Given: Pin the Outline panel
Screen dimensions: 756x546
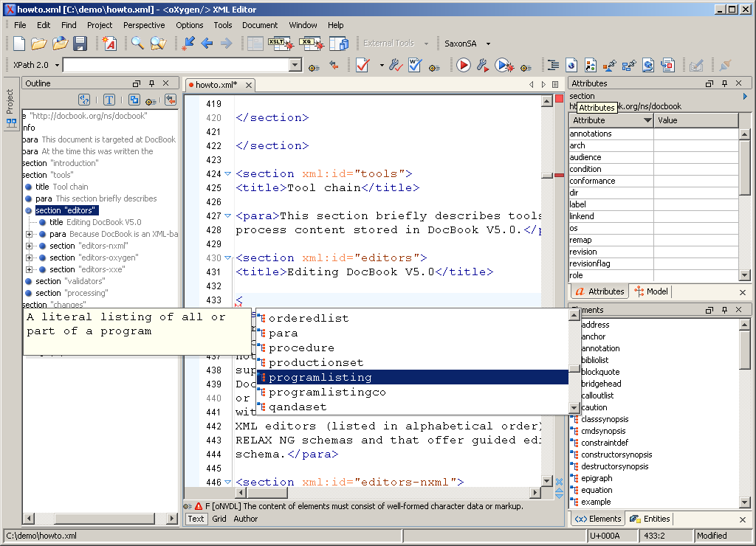Looking at the screenshot, I should [x=151, y=83].
